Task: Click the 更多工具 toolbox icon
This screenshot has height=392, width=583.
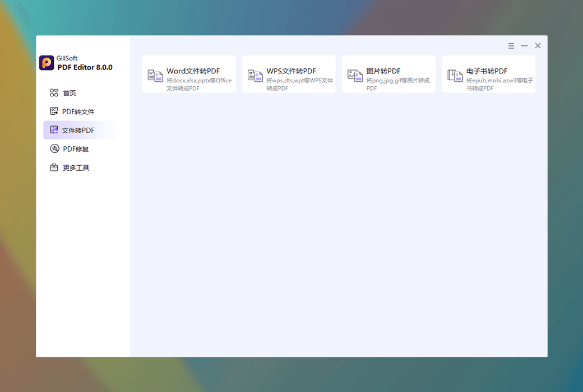Action: tap(54, 167)
